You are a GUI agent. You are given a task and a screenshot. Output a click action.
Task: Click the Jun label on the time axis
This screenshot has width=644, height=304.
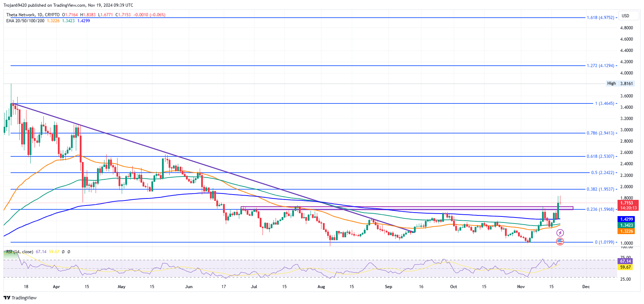point(189,287)
